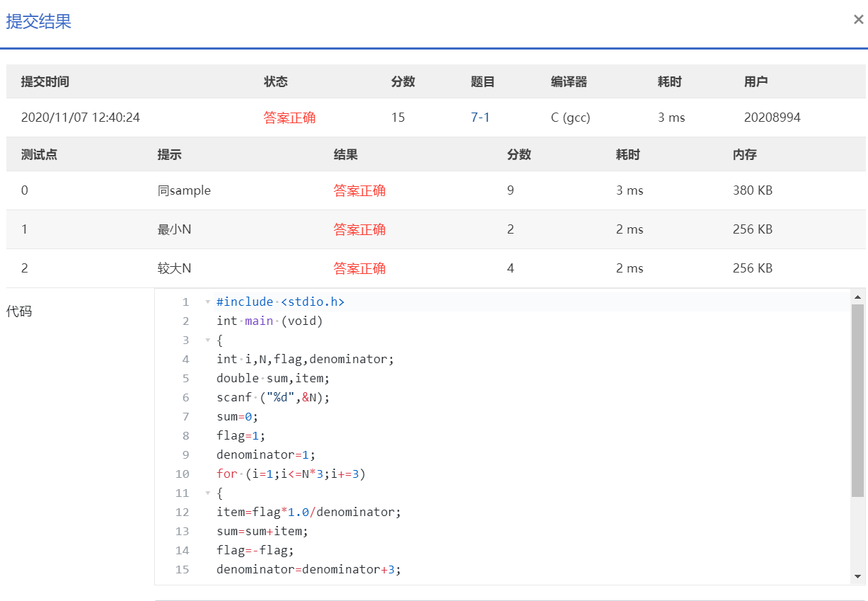Click the red 答案正确 submission status
868x601 pixels.
click(289, 118)
